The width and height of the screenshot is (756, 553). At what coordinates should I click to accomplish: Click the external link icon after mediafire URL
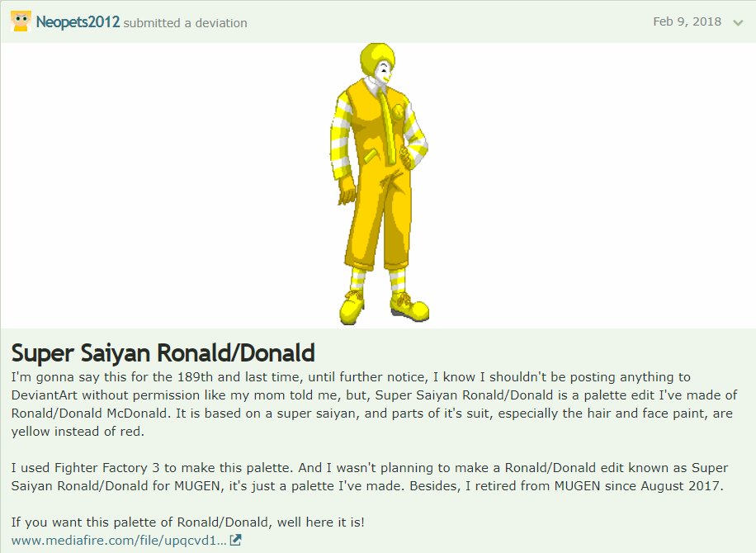coord(235,540)
